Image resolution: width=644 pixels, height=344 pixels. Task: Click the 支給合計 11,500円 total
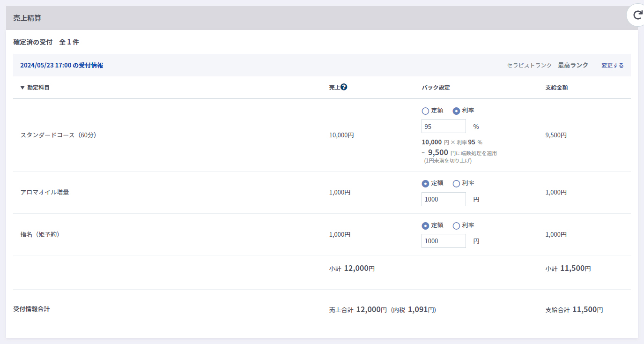(574, 310)
